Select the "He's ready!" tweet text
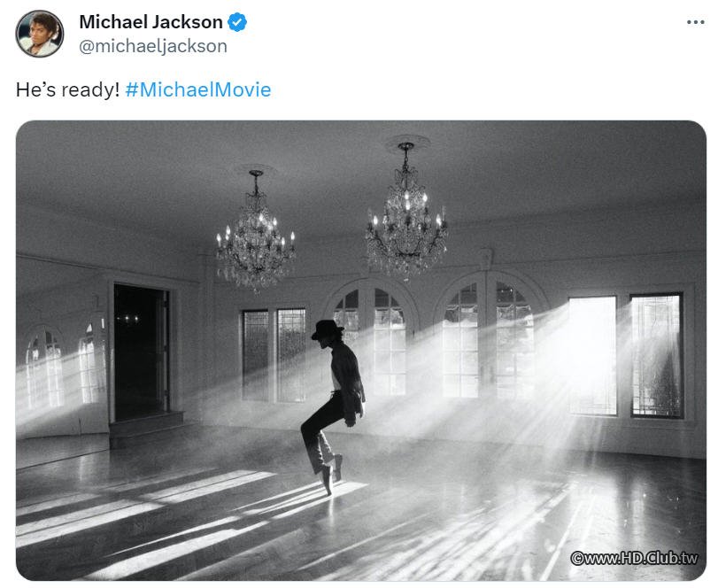This screenshot has height=588, width=718. [x=67, y=89]
